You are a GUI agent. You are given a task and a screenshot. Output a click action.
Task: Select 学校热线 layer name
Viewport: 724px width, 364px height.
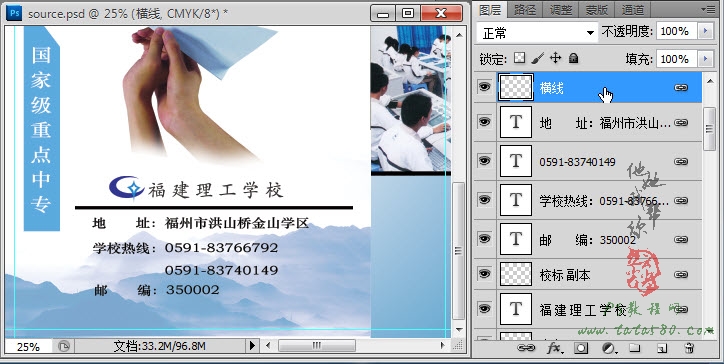pos(603,201)
